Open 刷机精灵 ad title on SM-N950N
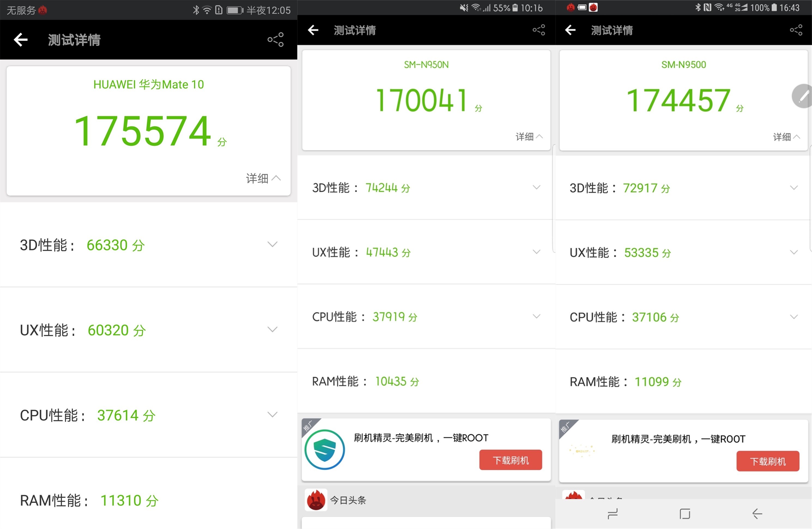Screen dimensions: 812x529 (x=421, y=438)
